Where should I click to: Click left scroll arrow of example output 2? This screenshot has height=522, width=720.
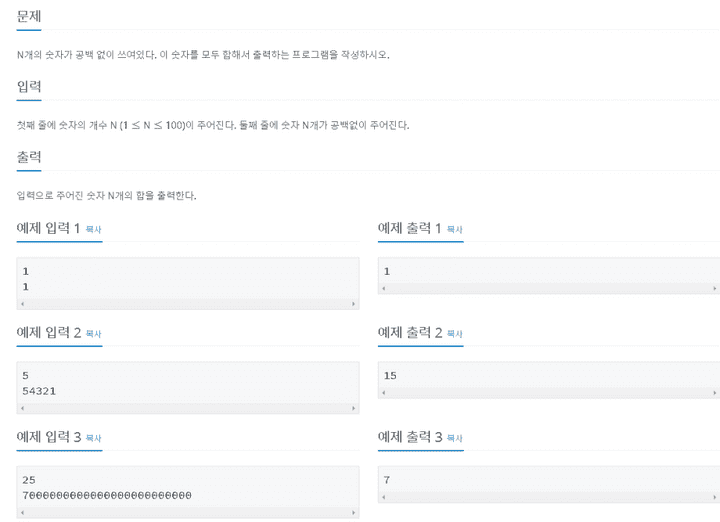click(384, 393)
